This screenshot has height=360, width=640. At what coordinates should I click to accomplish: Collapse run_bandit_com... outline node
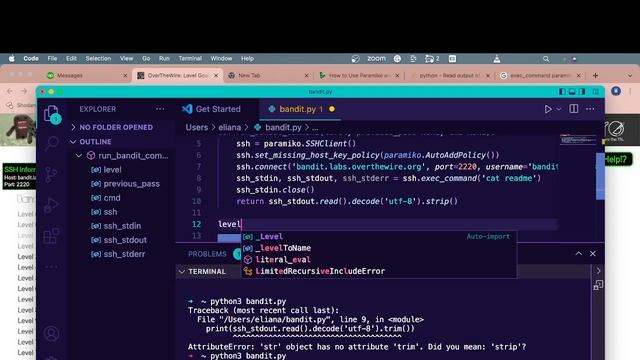[x=79, y=156]
